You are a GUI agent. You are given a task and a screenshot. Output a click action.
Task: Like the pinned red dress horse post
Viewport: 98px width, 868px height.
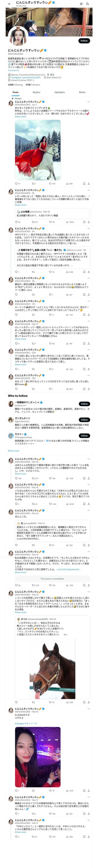click(50, 184)
